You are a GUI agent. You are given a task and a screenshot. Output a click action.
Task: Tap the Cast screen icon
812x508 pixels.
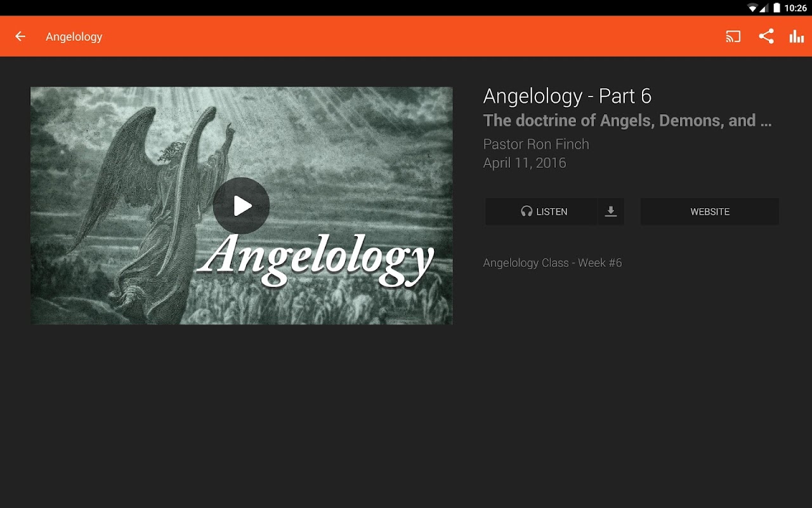[x=733, y=36]
